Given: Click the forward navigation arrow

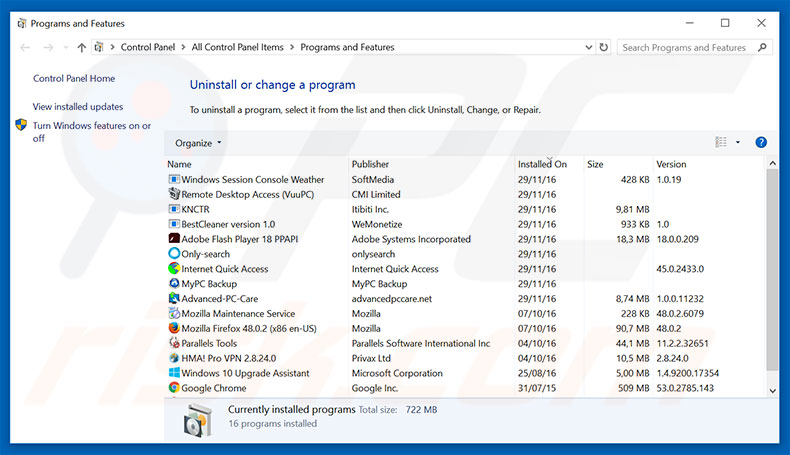Looking at the screenshot, I should 48,47.
